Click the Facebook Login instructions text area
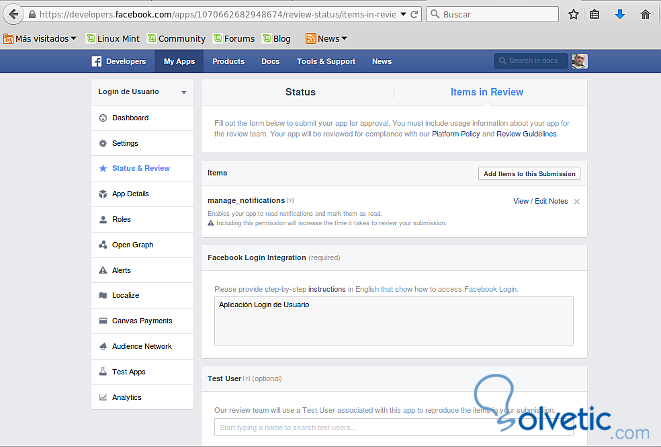The image size is (661, 447). (394, 321)
